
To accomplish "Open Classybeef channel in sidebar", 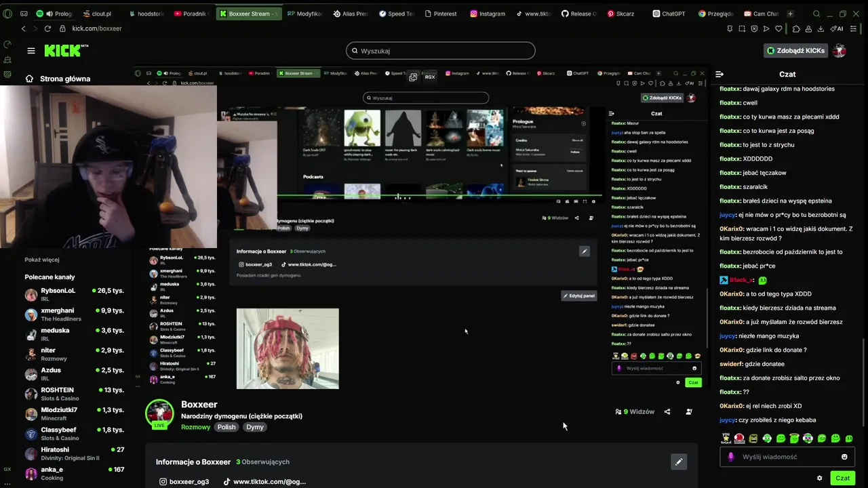I will click(x=75, y=434).
